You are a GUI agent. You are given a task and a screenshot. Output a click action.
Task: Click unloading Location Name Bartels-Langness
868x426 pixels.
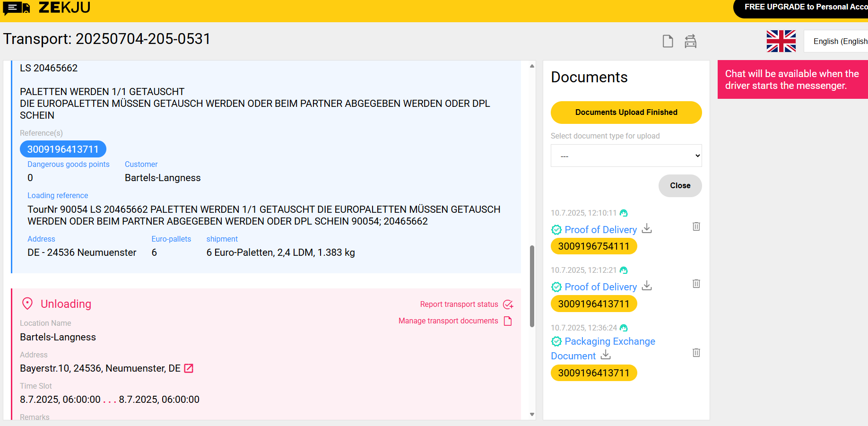(58, 337)
